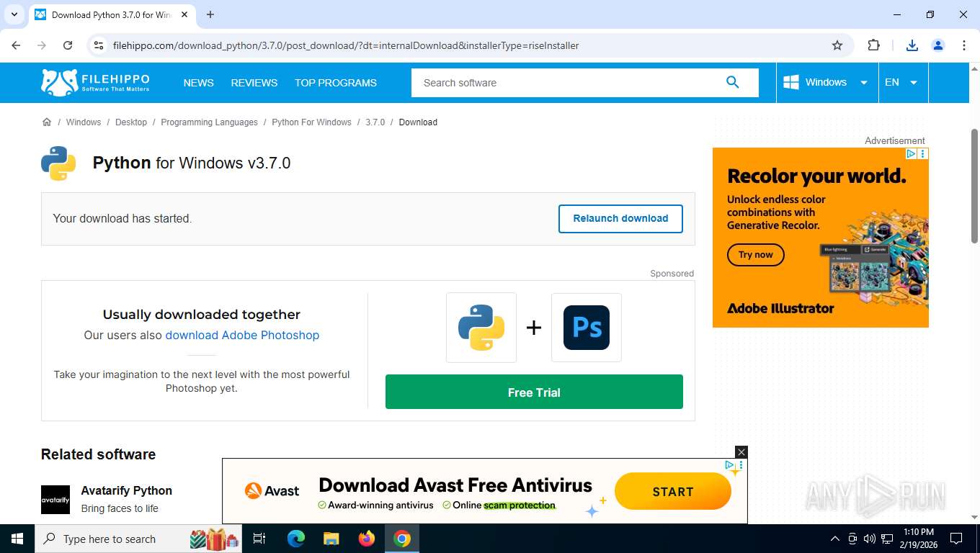Click the Try now ad button
This screenshot has width=980, height=553.
755,254
